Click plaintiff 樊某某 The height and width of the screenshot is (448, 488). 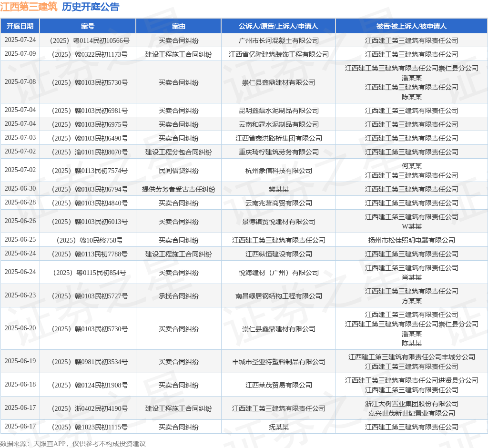pyautogui.click(x=279, y=189)
